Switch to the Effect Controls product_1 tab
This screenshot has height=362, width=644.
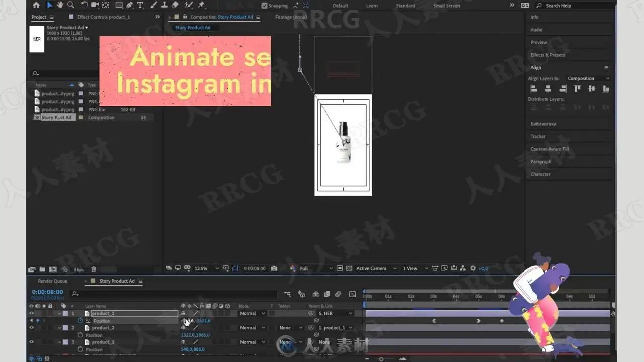click(103, 17)
